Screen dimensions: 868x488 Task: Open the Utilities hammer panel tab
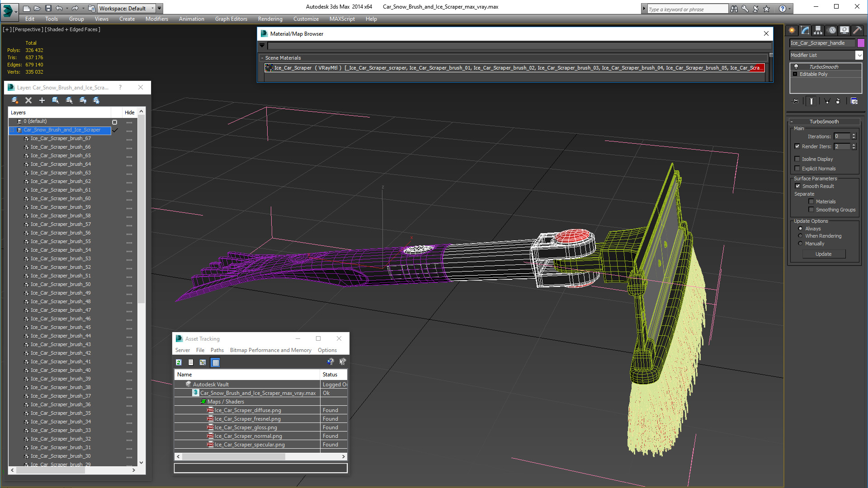coord(857,30)
